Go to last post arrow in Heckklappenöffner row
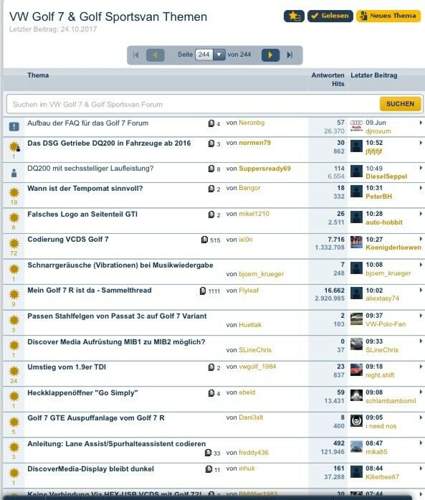This screenshot has height=500, width=425. [x=421, y=392]
